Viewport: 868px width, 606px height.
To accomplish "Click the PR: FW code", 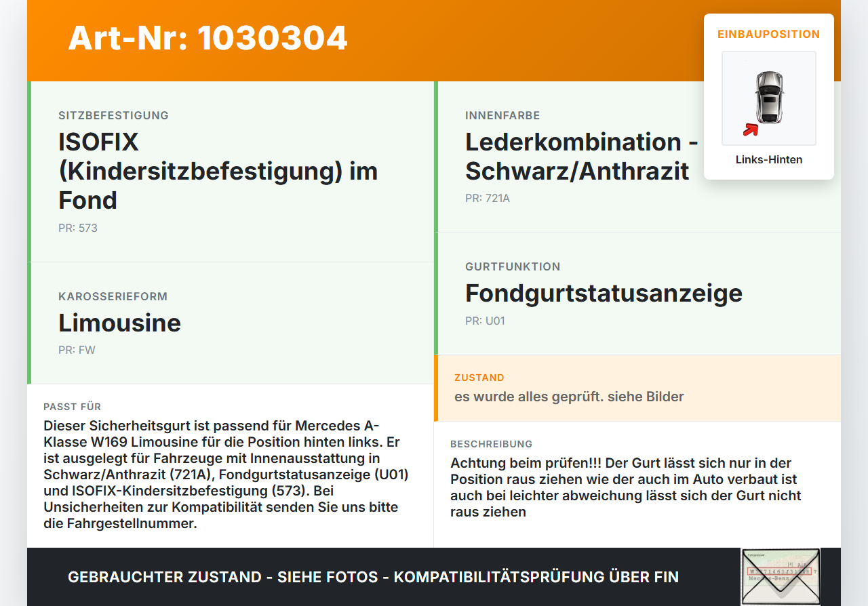I will click(x=77, y=350).
